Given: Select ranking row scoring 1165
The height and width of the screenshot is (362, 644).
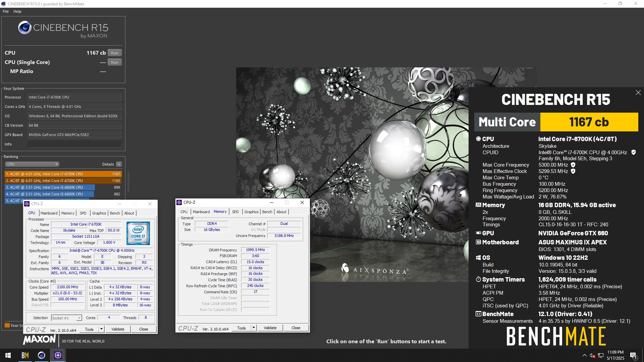Looking at the screenshot, I should point(63,181).
